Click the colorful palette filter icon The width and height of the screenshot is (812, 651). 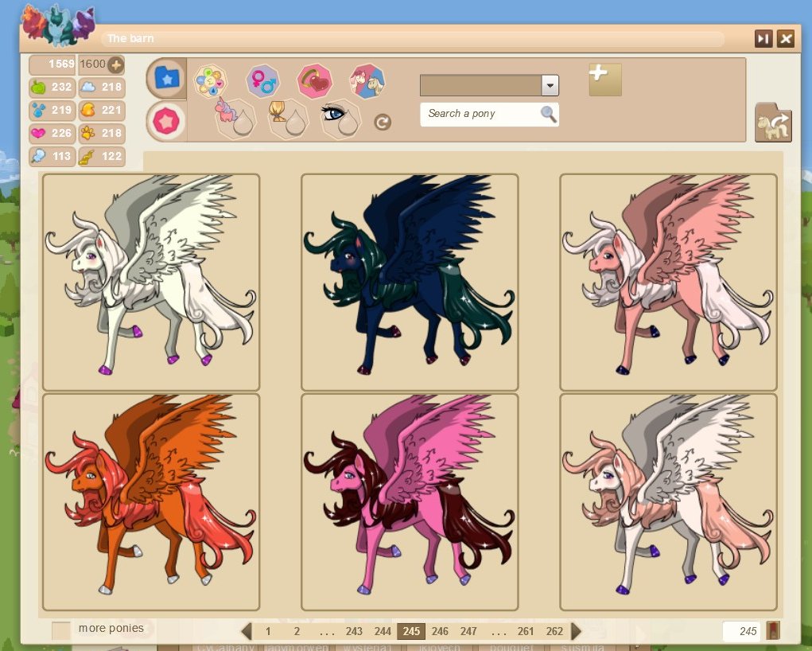point(211,80)
